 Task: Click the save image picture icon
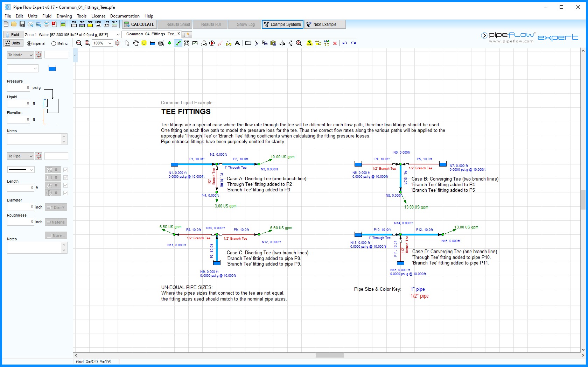coord(63,24)
